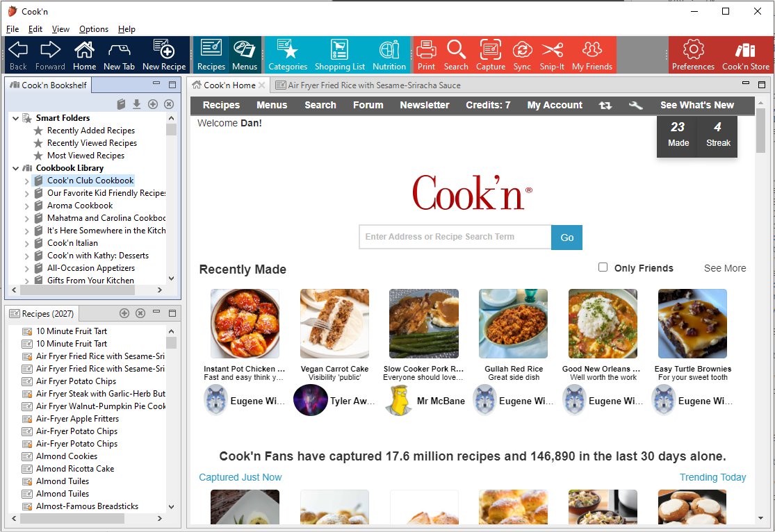
Task: Open Forum in the web nav bar
Action: point(368,105)
